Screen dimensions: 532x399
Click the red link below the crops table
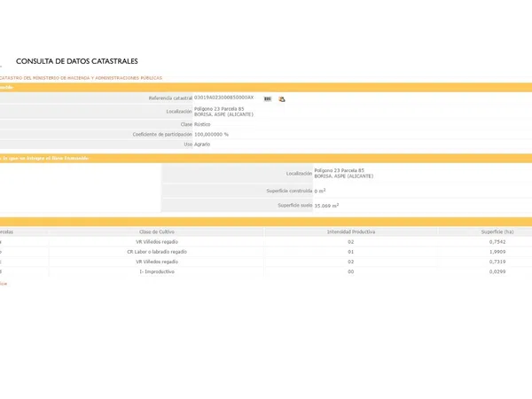click(x=4, y=284)
